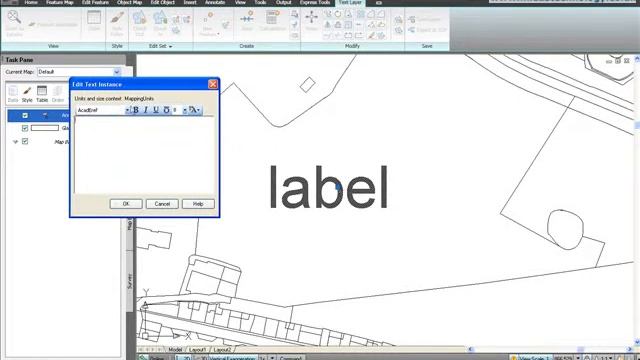Click Help in Edit Text Instance dialog

198,204
